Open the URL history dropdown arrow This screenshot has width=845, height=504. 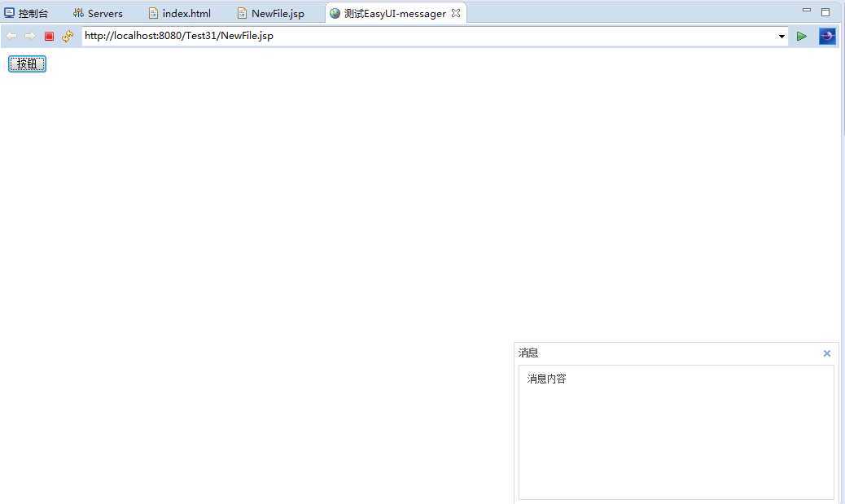click(x=782, y=37)
